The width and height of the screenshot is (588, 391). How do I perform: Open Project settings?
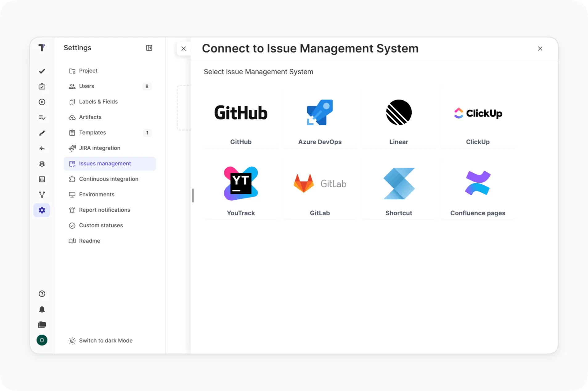[110, 71]
